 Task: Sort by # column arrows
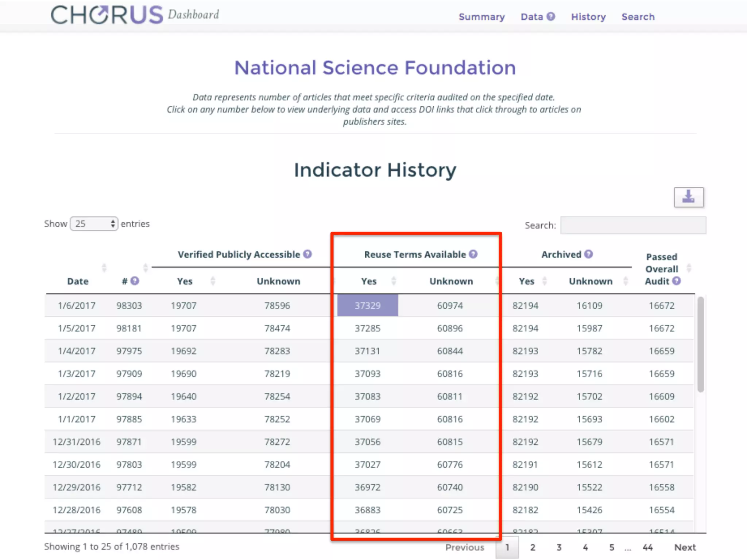[x=146, y=268]
